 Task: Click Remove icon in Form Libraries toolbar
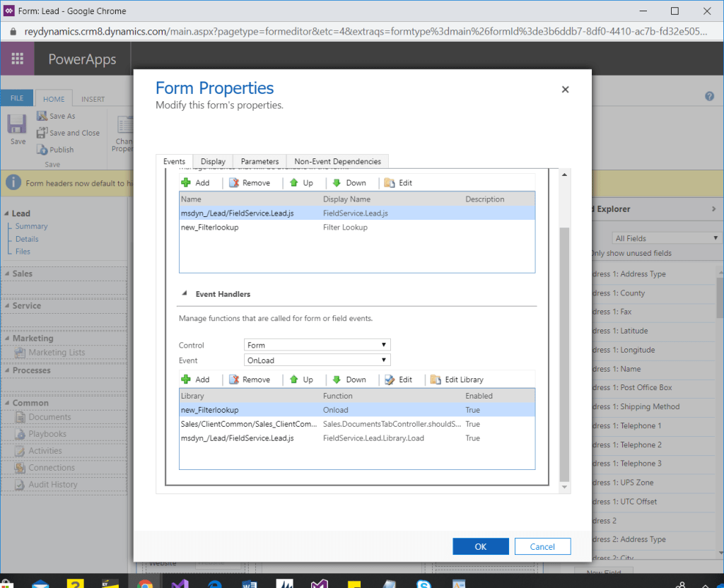click(x=234, y=182)
